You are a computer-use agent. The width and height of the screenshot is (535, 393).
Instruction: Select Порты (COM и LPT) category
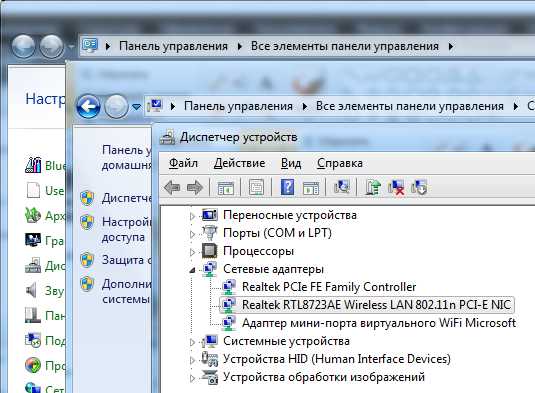tap(277, 233)
